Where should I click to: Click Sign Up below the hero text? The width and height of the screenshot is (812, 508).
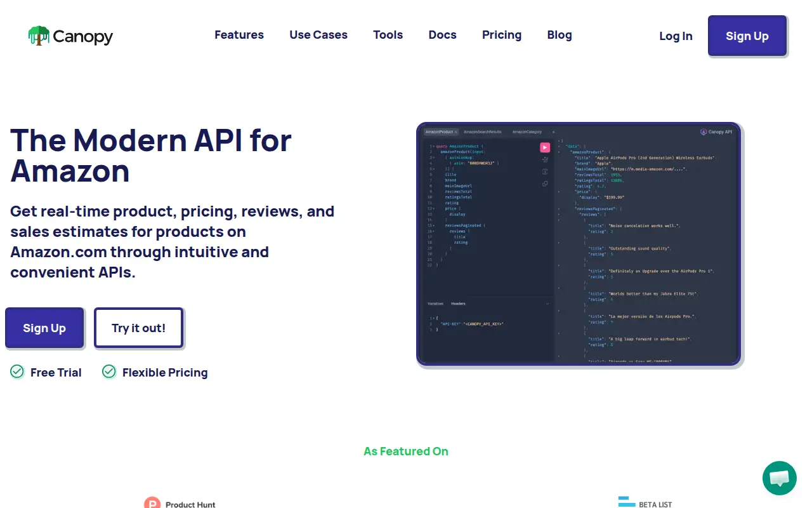point(44,328)
